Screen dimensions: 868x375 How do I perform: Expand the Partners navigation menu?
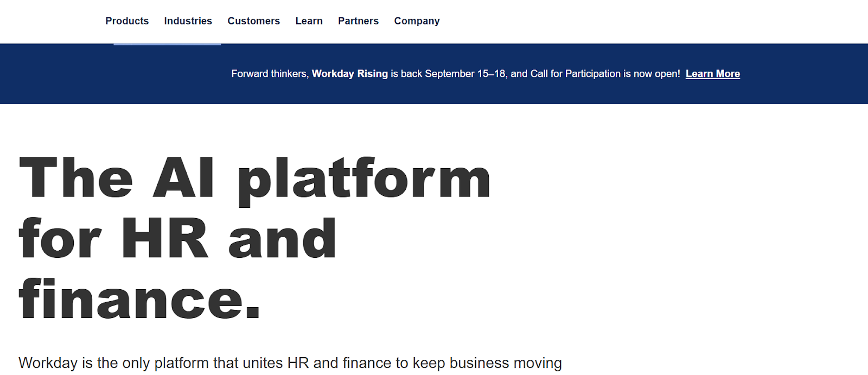click(358, 21)
